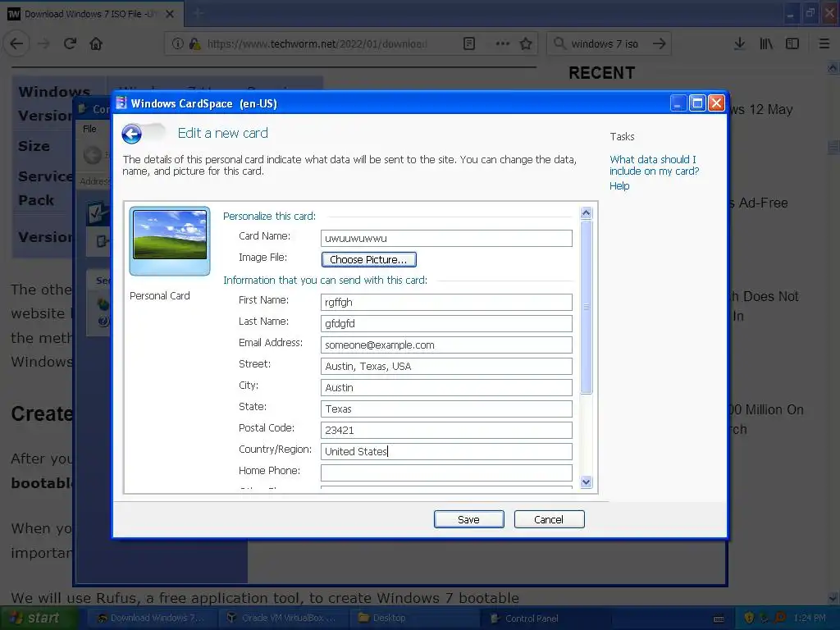Click the keyboard tray icon
This screenshot has height=630, width=840.
coord(719,619)
